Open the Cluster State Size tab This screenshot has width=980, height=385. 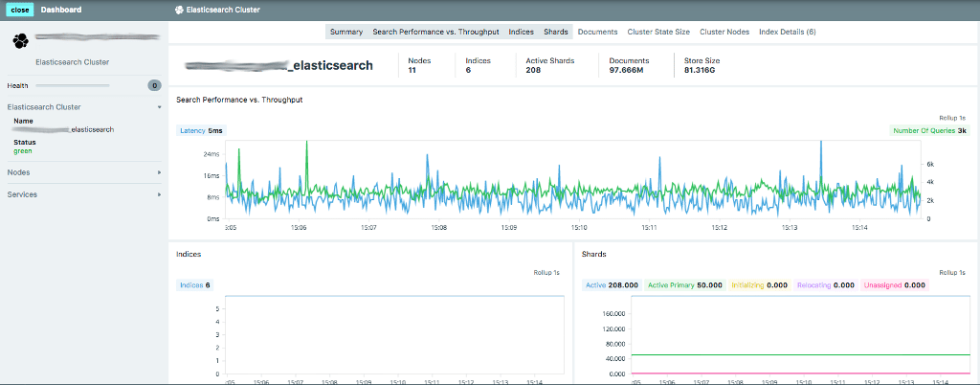pos(658,32)
